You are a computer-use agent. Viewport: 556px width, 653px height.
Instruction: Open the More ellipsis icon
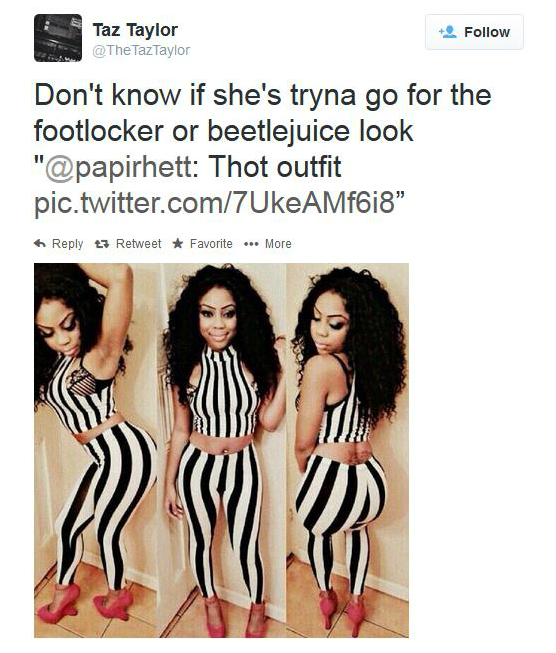[x=251, y=244]
